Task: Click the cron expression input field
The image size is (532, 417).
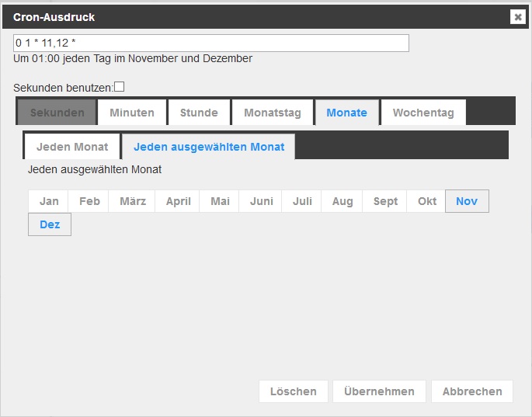Action: click(x=210, y=43)
